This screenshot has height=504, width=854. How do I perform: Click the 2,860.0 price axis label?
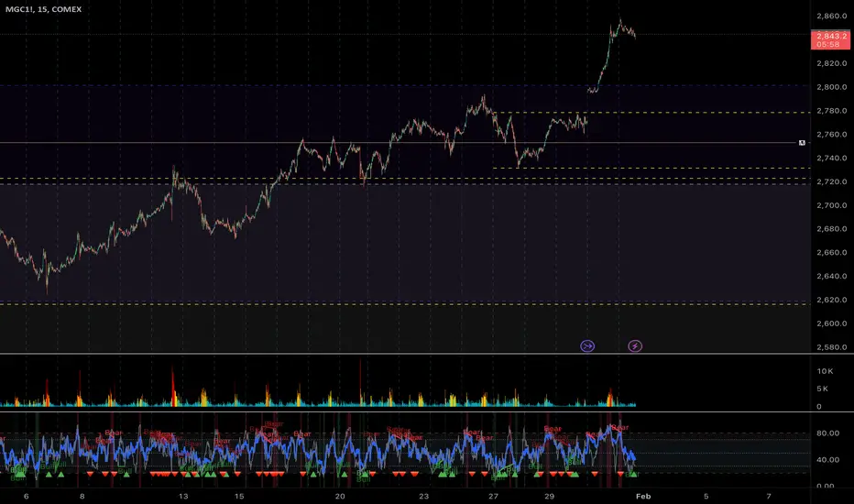(x=832, y=16)
